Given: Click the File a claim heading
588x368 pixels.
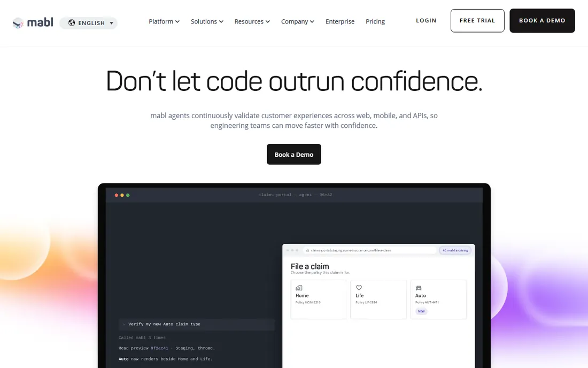Looking at the screenshot, I should click(x=310, y=266).
